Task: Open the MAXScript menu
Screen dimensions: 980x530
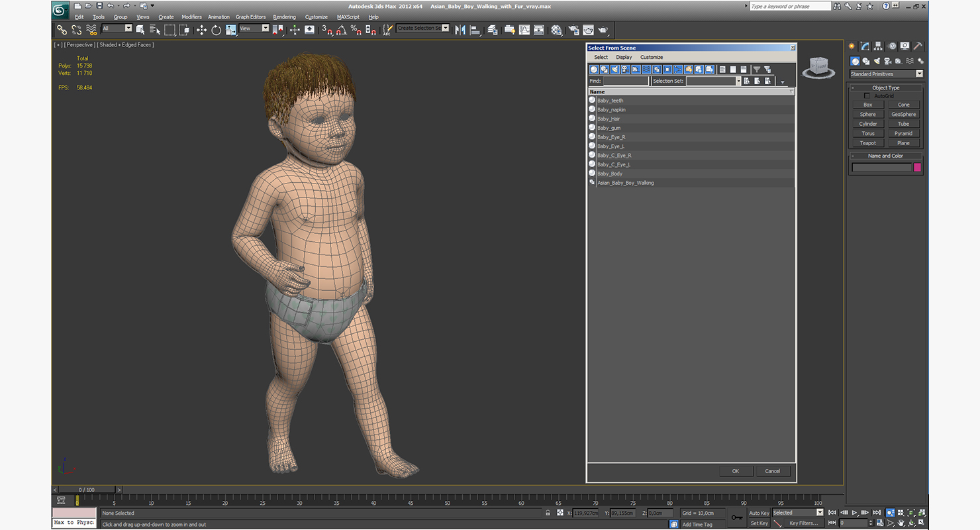Action: [348, 17]
